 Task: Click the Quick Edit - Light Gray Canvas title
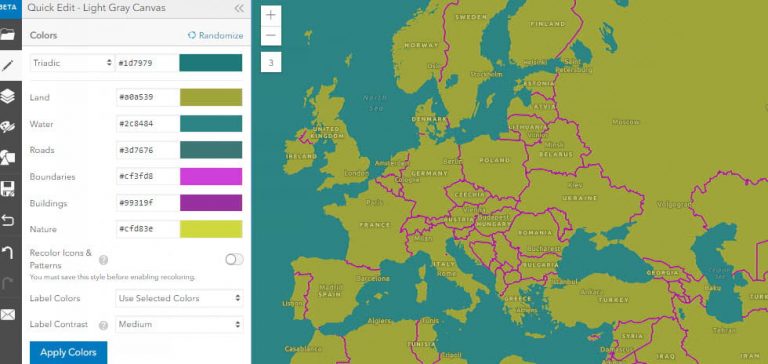(x=96, y=8)
